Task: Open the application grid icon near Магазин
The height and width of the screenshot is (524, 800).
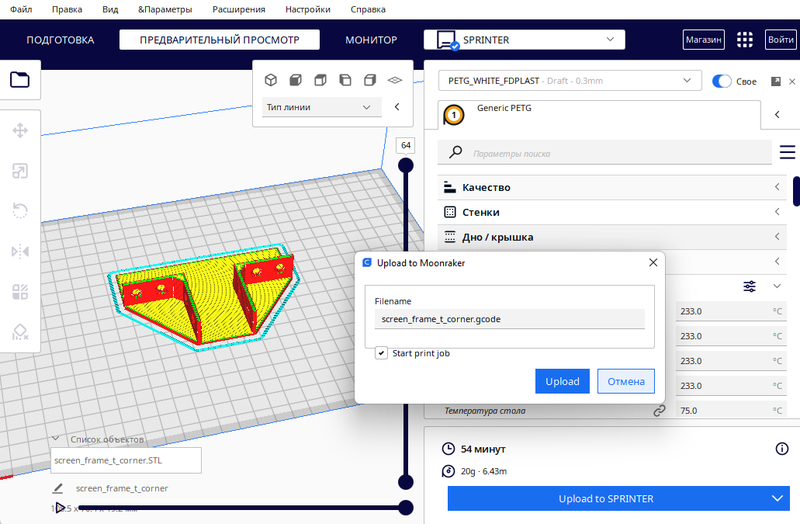Action: click(x=744, y=40)
